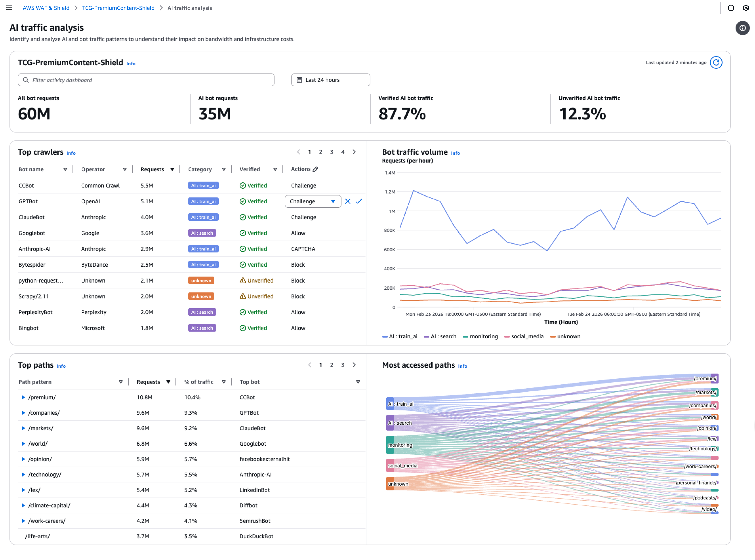The image size is (755, 560).
Task: Confirm GPTBot action with the checkmark icon
Action: (359, 201)
